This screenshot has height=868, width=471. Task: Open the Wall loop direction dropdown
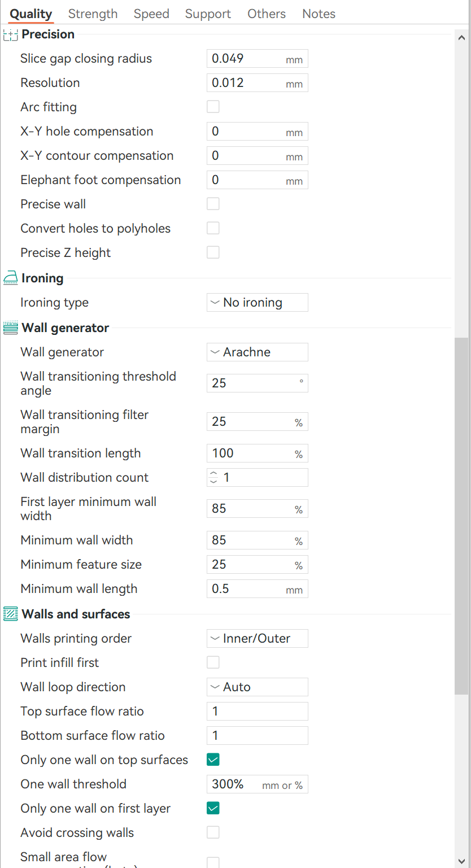pyautogui.click(x=258, y=687)
